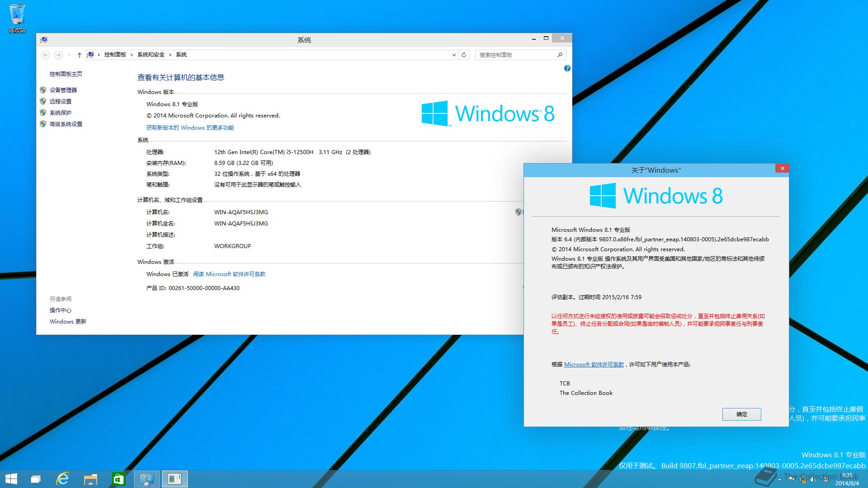Expand chevron after 系统和安全 breadcrumb

point(170,55)
